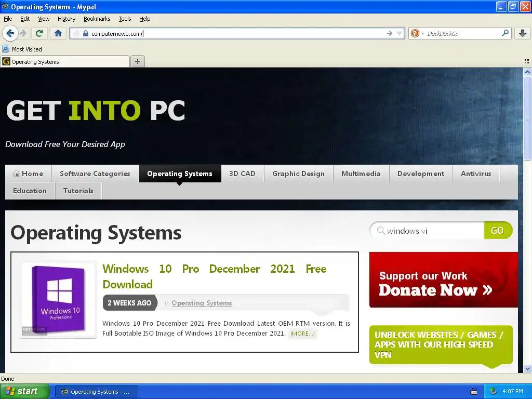Click the 2 WEEKS AGO date badge
The width and height of the screenshot is (532, 399).
point(129,303)
